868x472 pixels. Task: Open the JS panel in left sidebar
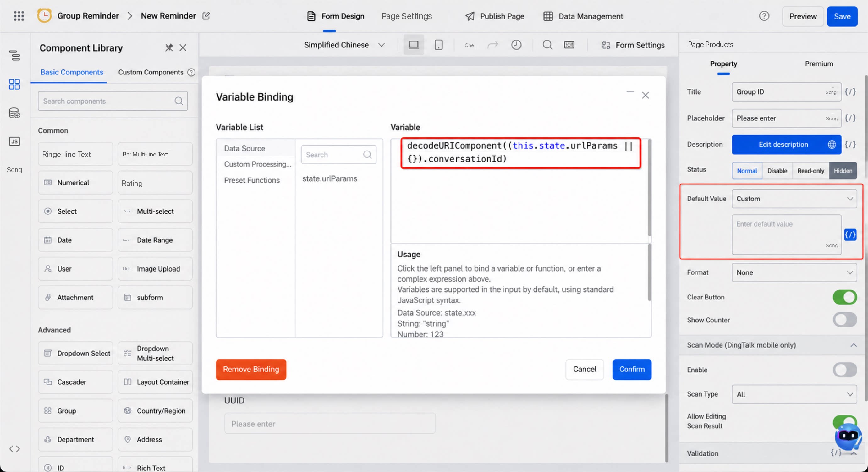click(x=14, y=141)
